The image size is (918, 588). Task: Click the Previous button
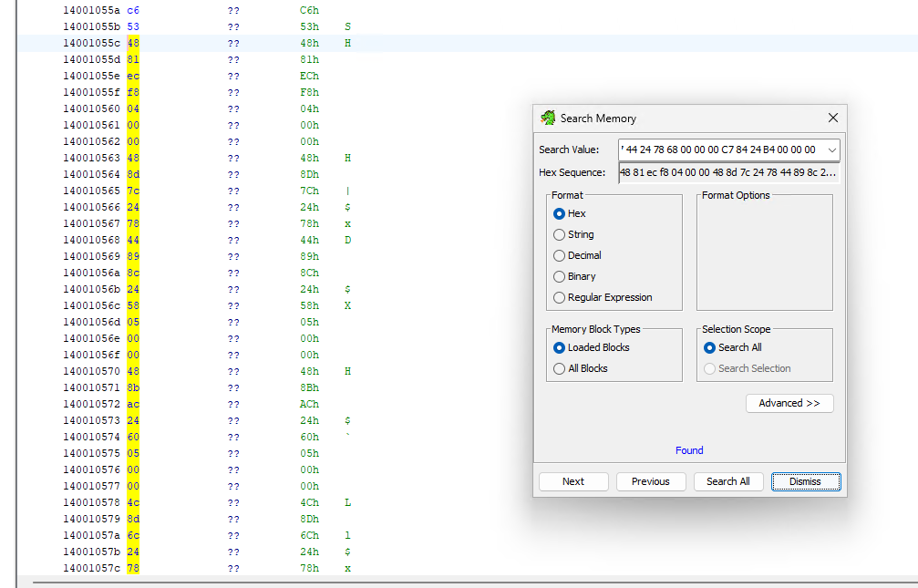point(650,481)
